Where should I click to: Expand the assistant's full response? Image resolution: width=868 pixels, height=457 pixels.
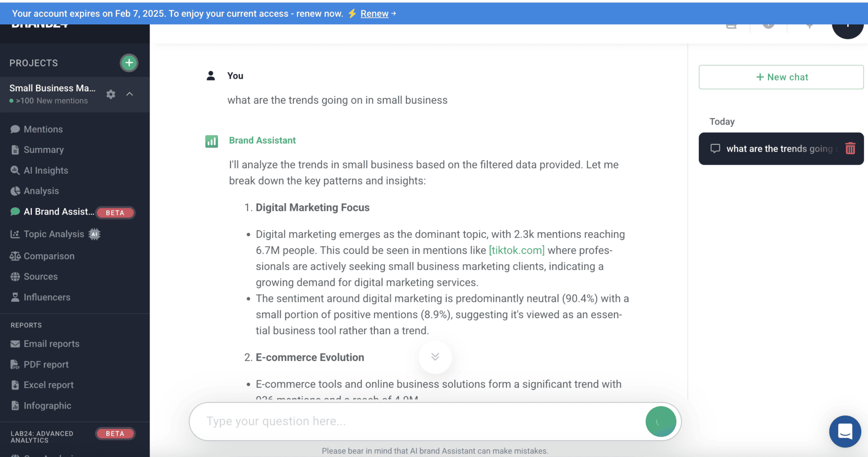435,357
